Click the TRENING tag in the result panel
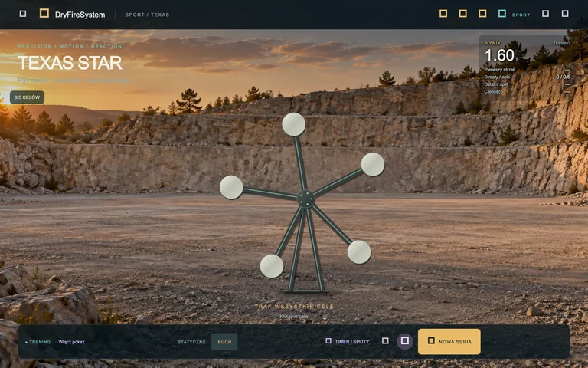This screenshot has height=368, width=588. pyautogui.click(x=562, y=43)
